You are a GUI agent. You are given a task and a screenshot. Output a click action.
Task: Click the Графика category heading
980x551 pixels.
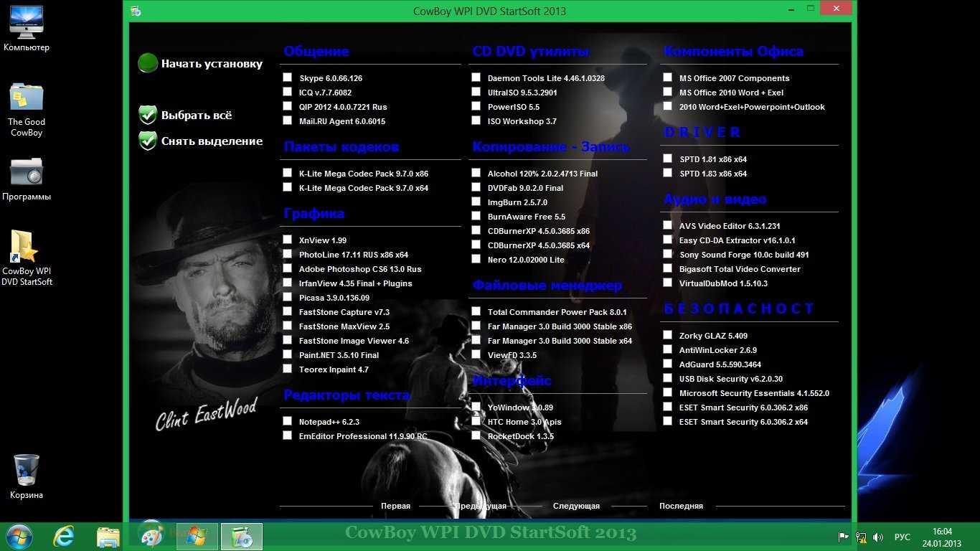point(314,214)
